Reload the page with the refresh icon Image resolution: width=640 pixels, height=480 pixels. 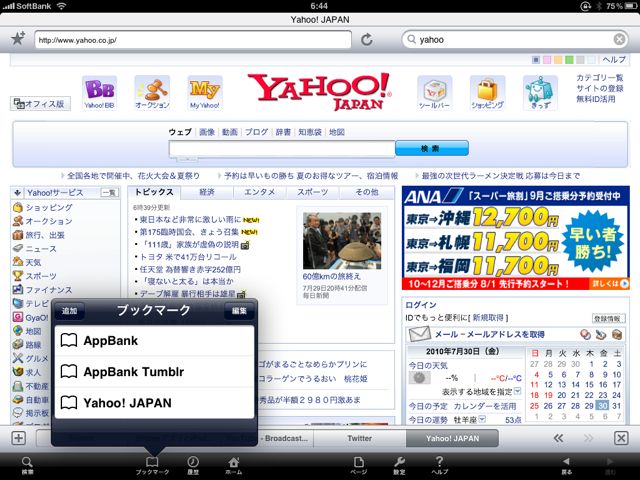coord(367,40)
